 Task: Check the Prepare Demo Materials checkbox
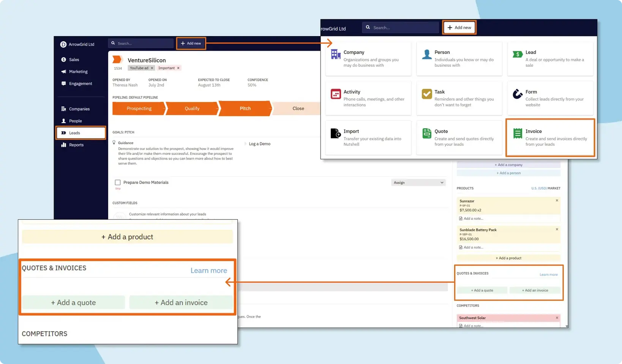(x=117, y=182)
